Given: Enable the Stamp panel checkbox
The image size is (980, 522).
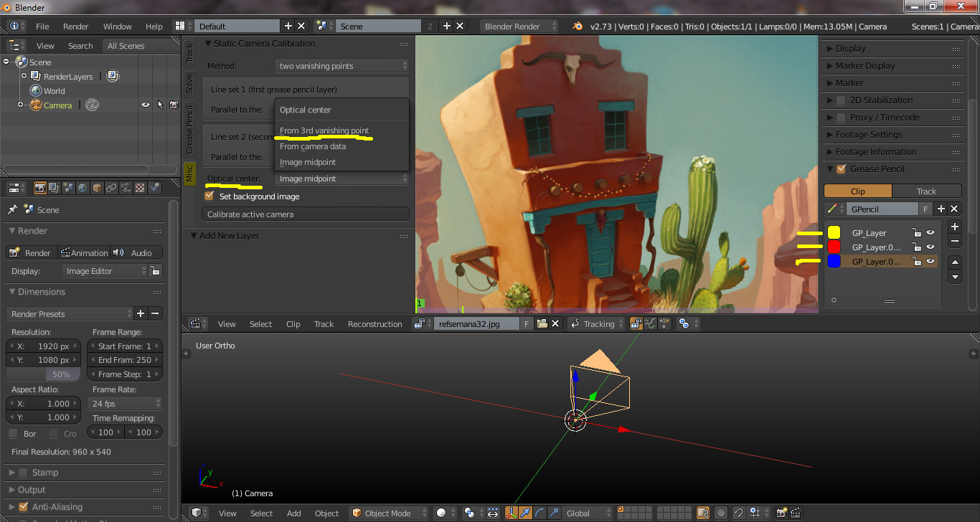Looking at the screenshot, I should point(23,473).
